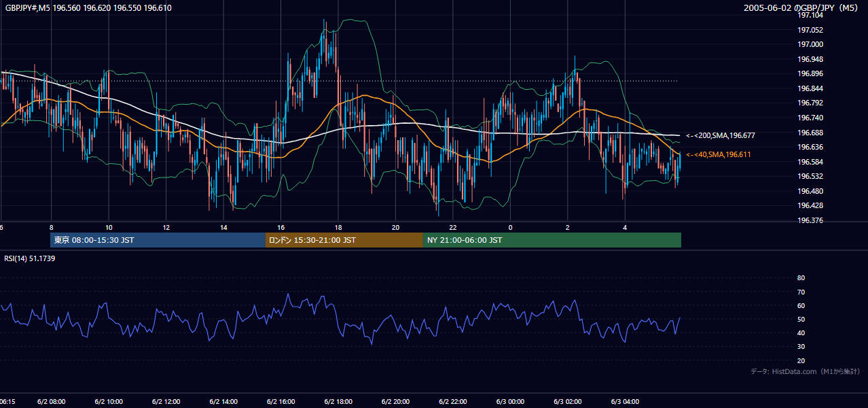Select the ロンドン 15:30-21:00 JST session bar

(344, 240)
